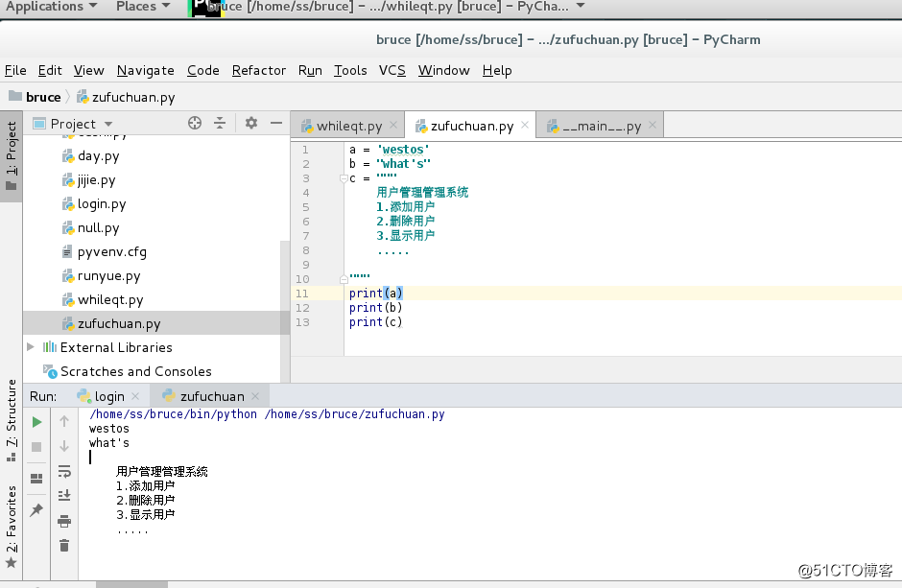This screenshot has width=902, height=588.
Task: Collapse all in Project panel
Action: (x=220, y=123)
